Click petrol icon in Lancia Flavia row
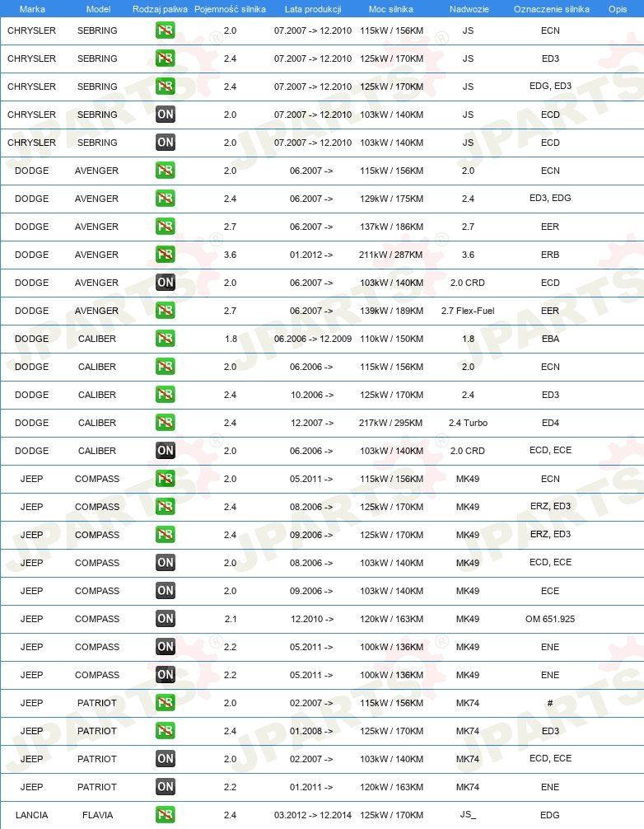 (166, 815)
